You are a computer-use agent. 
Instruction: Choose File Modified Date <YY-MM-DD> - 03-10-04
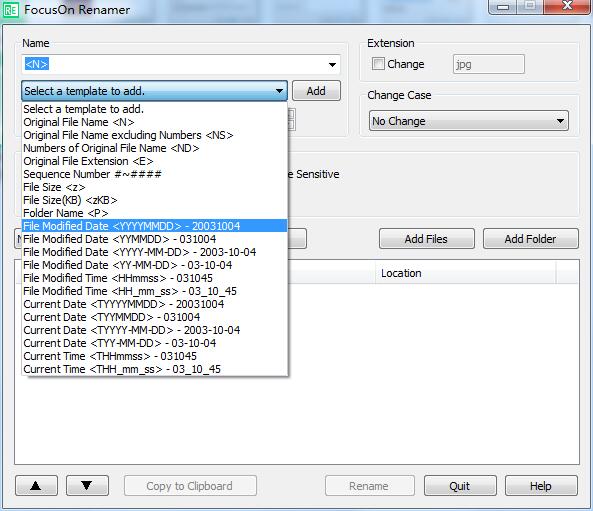(155, 265)
